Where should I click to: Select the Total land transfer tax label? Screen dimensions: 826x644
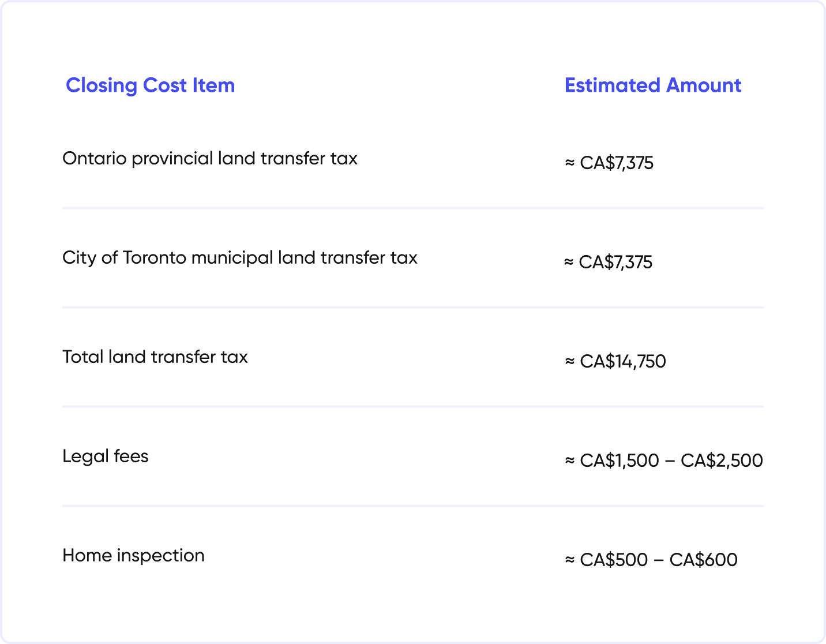155,357
